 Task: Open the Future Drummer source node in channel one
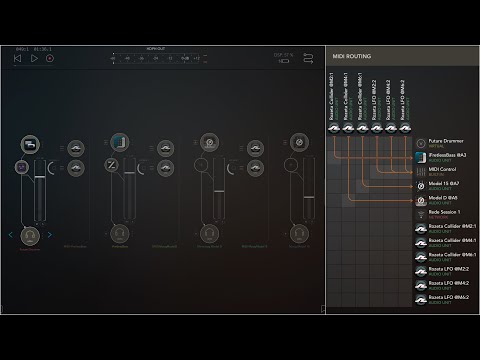point(30,144)
